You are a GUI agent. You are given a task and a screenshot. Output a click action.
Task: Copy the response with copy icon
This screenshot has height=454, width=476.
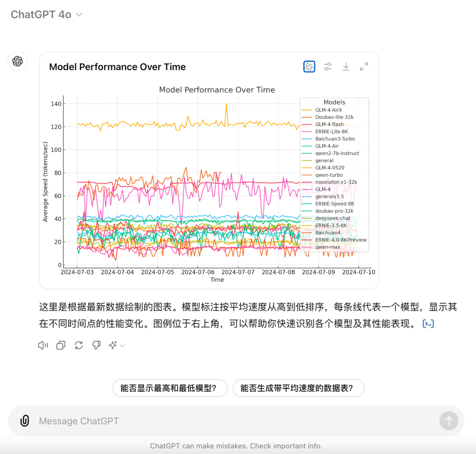61,346
